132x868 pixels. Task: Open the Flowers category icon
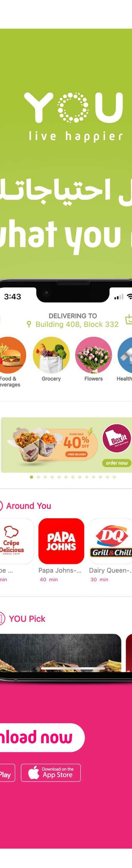(x=93, y=355)
